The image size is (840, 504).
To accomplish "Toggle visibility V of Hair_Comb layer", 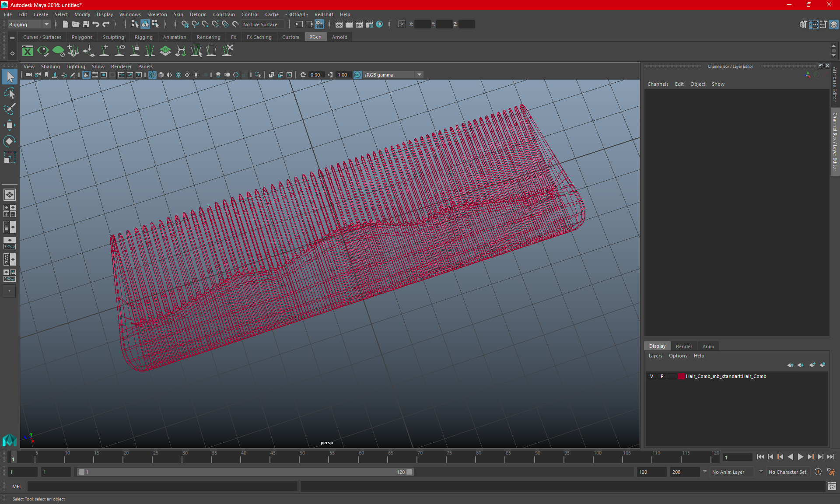I will [x=652, y=376].
